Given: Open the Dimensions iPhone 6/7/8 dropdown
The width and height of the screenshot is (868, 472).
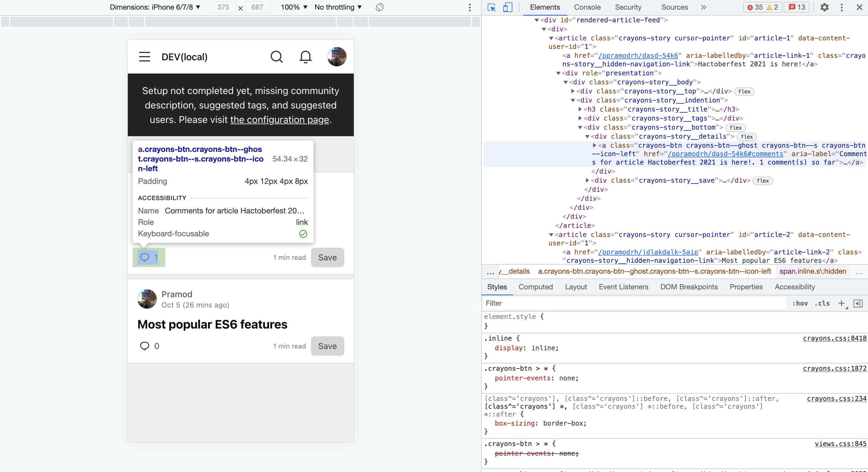Looking at the screenshot, I should pyautogui.click(x=155, y=8).
